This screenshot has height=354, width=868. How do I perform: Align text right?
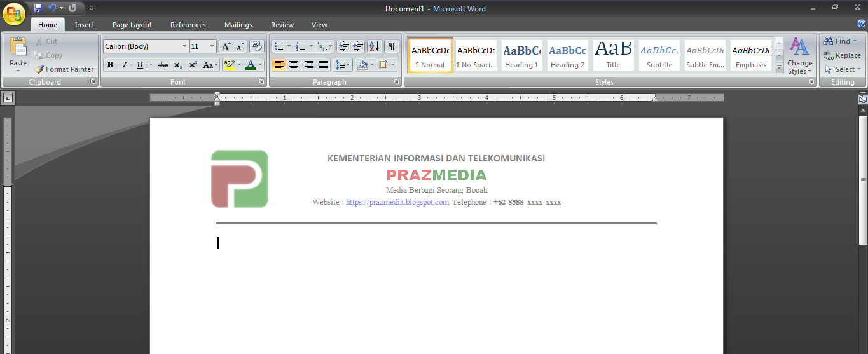309,65
